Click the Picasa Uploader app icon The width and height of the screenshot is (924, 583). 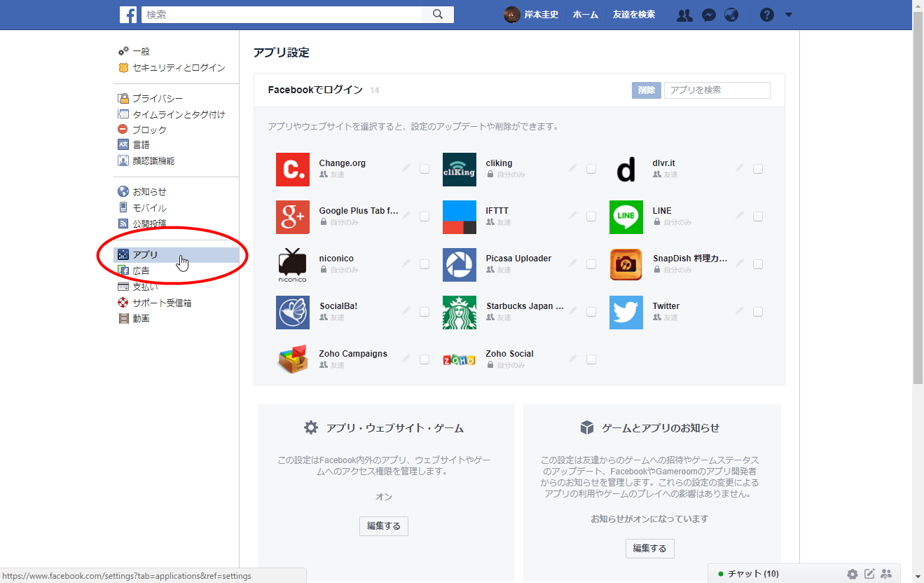pyautogui.click(x=460, y=264)
